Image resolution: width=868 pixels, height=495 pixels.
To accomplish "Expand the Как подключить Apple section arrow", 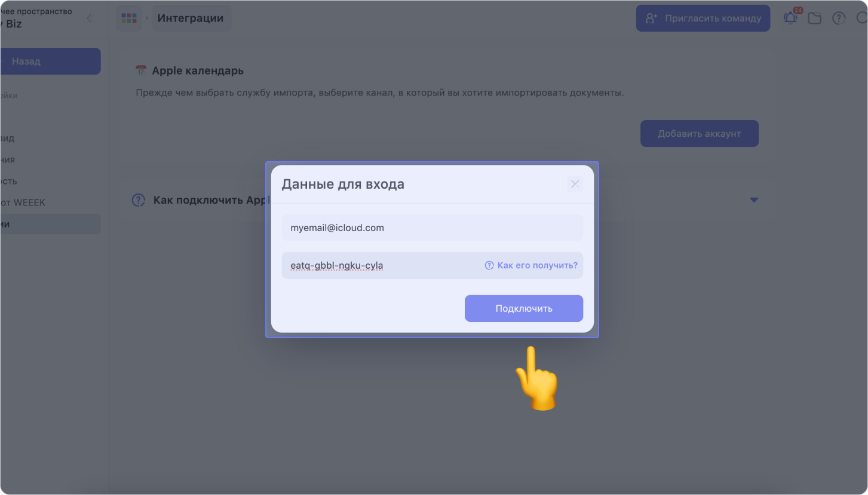I will pyautogui.click(x=754, y=200).
